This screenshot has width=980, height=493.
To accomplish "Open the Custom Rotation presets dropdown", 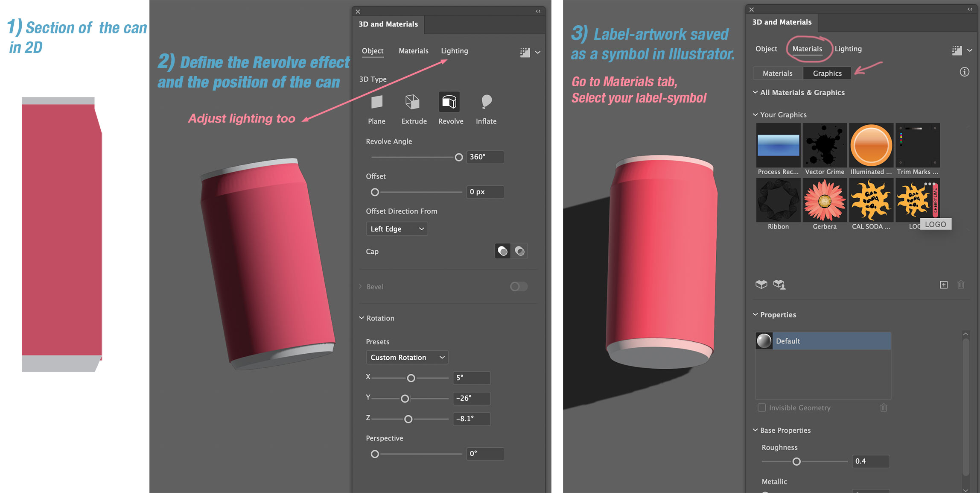I will [407, 357].
